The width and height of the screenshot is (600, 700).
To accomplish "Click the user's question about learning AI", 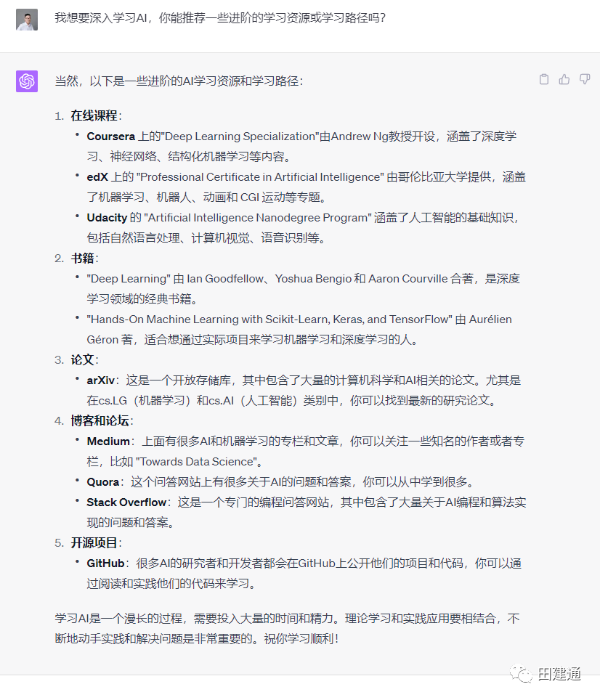I will [219, 17].
